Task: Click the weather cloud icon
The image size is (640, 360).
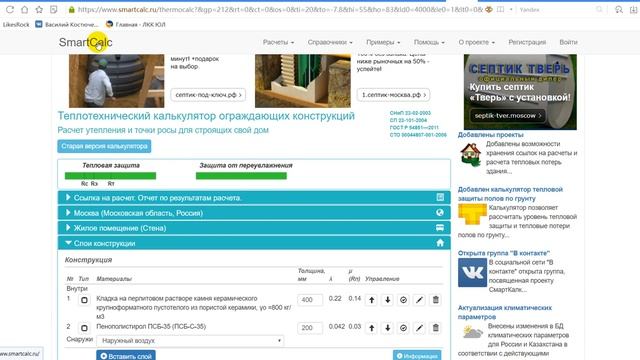Action: click(473, 332)
